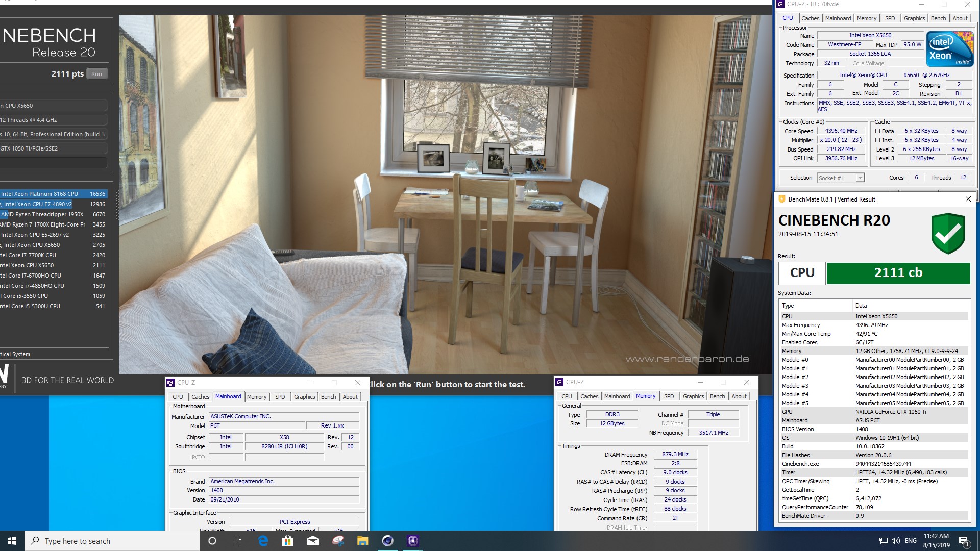Open File Explorer from the taskbar
This screenshot has width=980, height=551.
coord(362,541)
